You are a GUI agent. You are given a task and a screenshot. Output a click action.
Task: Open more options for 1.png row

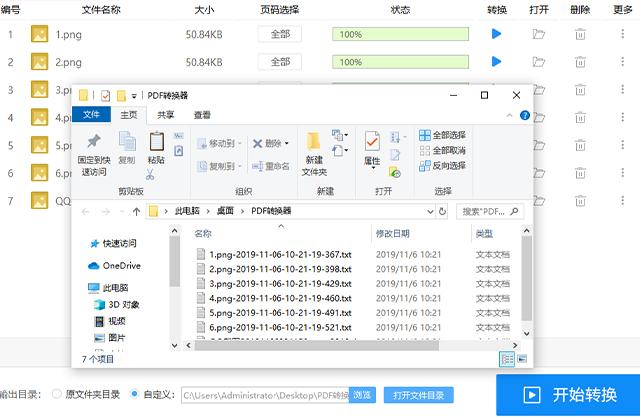point(622,34)
